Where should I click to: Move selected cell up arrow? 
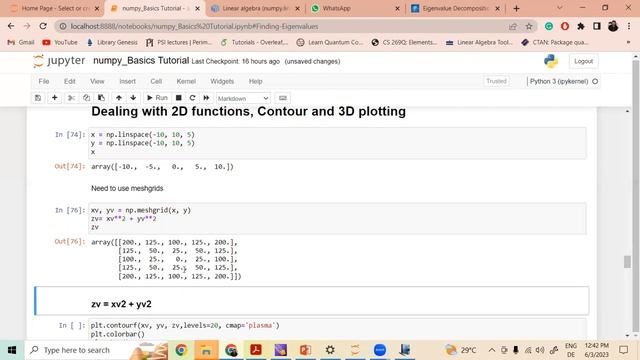(119, 98)
